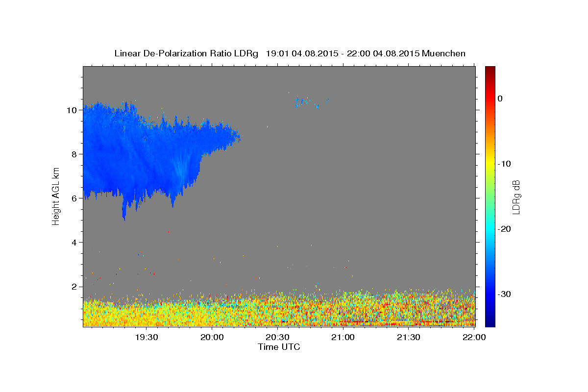Viewport: 588px width, 392px height.
Task: Click the dark blue bottom of the colorbar
Action: tap(490, 322)
